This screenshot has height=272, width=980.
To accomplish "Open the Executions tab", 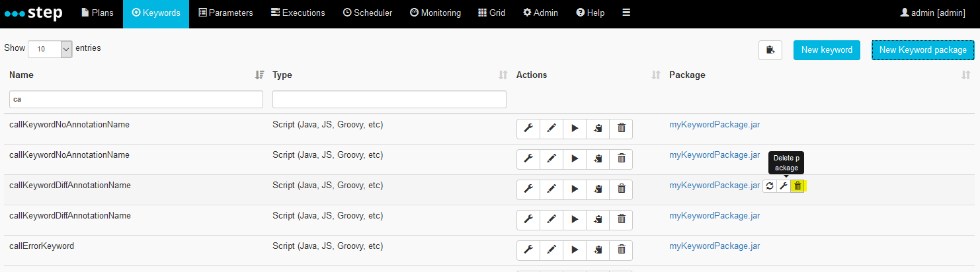I will pyautogui.click(x=298, y=13).
